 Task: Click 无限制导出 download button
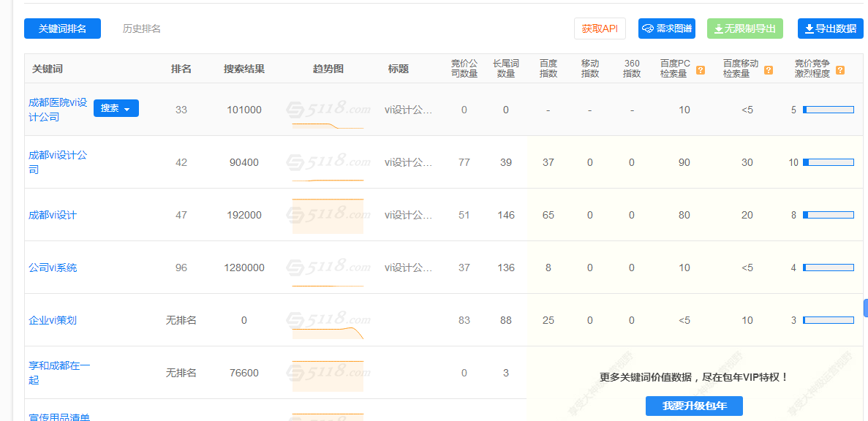[x=744, y=29]
